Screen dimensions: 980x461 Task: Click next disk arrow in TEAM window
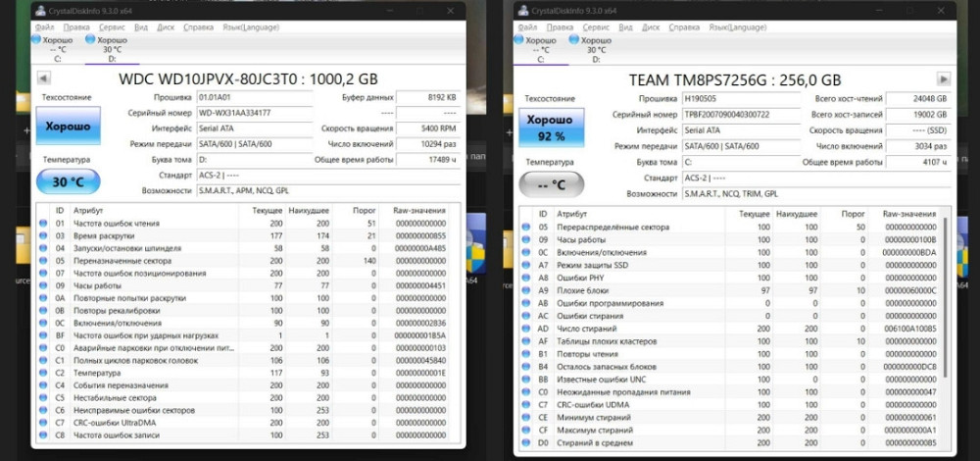pos(943,78)
